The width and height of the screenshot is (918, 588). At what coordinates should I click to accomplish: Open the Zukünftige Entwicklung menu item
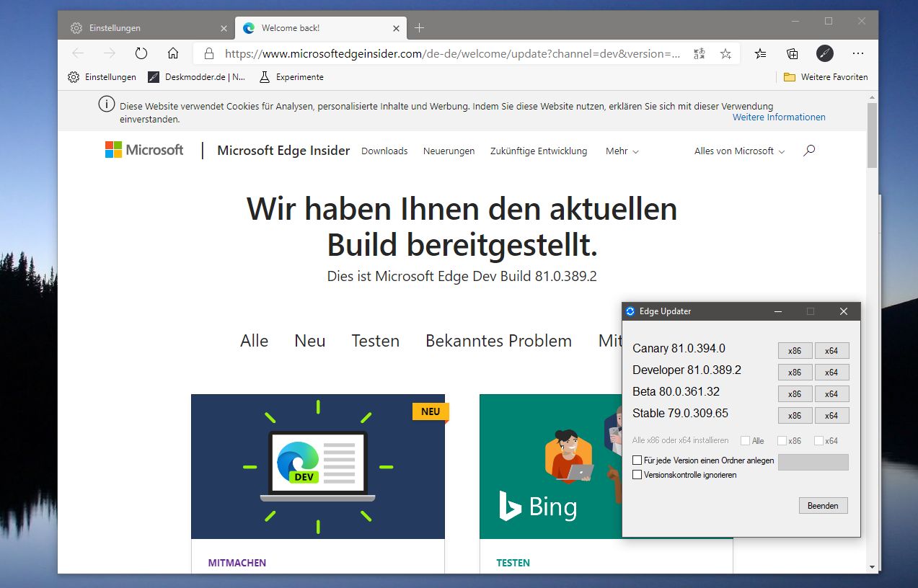539,151
